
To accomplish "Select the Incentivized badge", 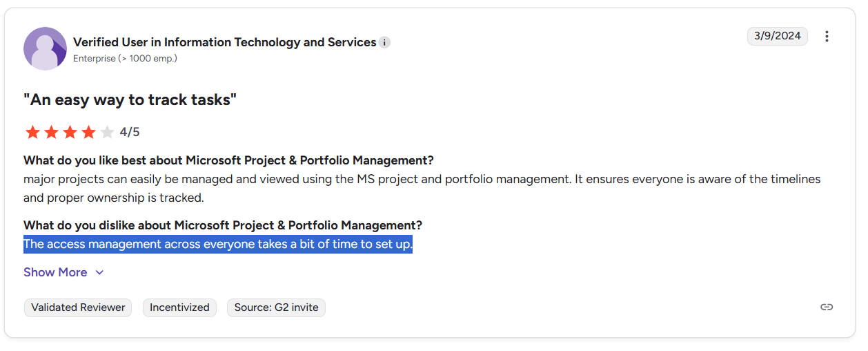I will point(179,307).
